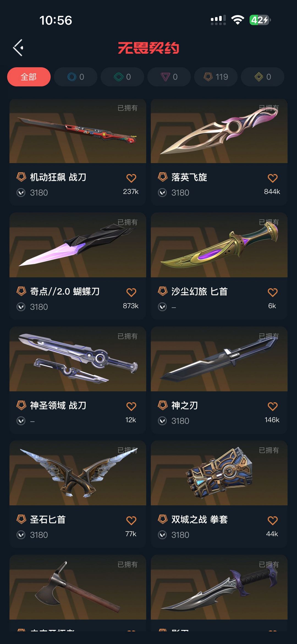Image resolution: width=297 pixels, height=644 pixels.
Task: Select the 全部 filter tab
Action: [29, 77]
